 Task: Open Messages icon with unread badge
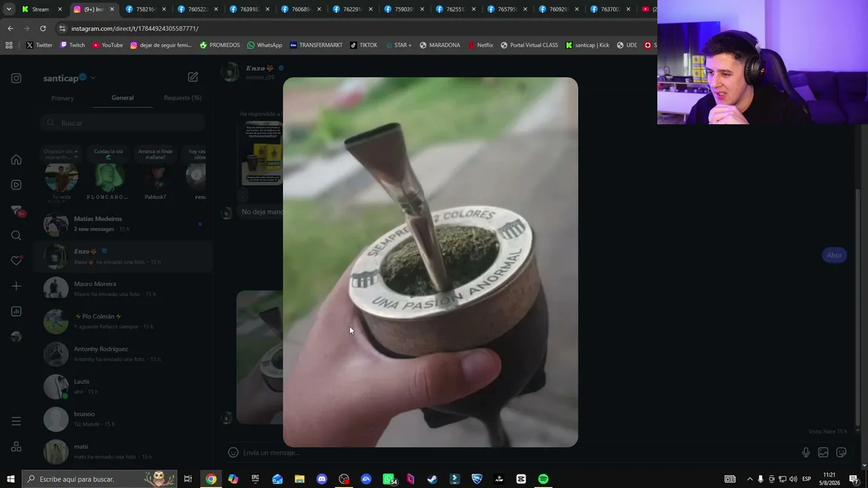click(x=16, y=211)
